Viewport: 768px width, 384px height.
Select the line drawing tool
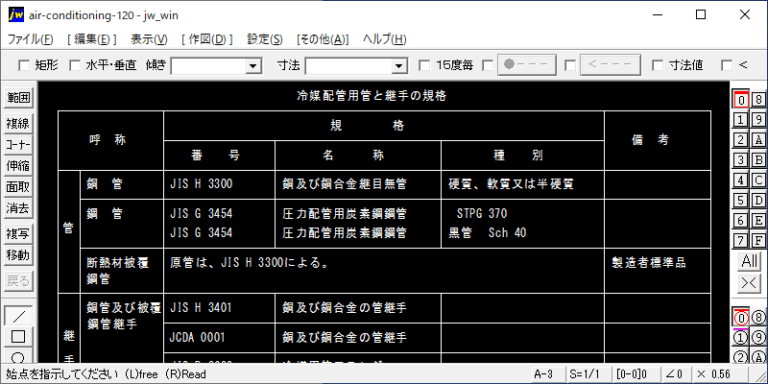pos(18,316)
